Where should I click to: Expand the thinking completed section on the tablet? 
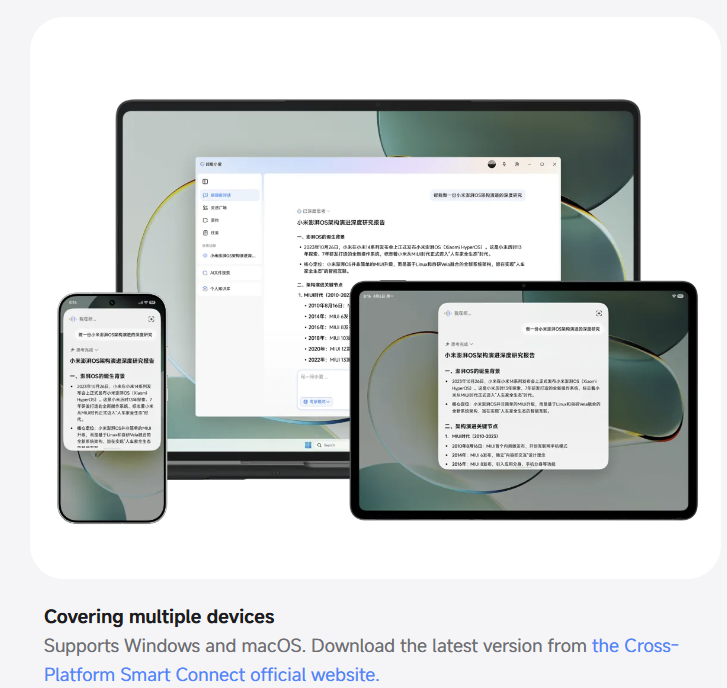[x=459, y=344]
